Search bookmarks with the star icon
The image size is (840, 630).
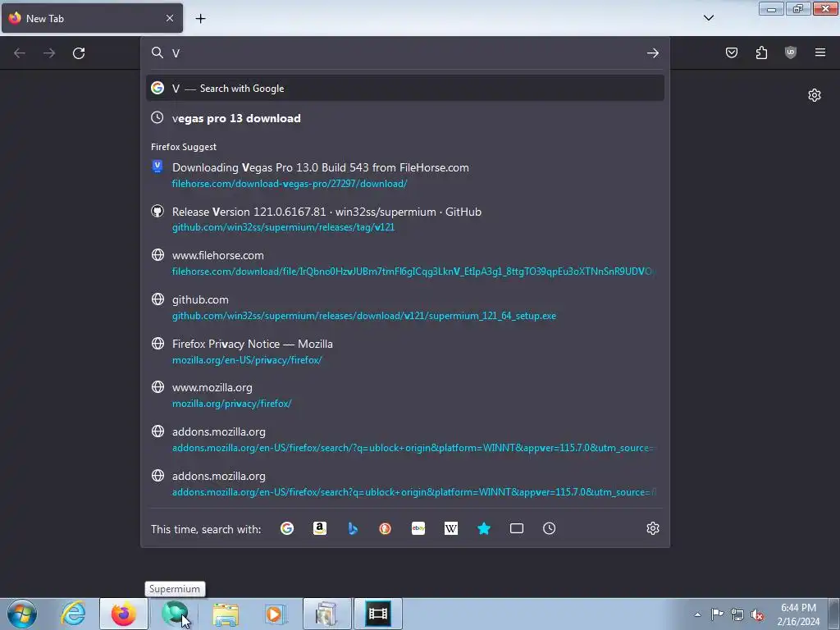click(x=484, y=529)
